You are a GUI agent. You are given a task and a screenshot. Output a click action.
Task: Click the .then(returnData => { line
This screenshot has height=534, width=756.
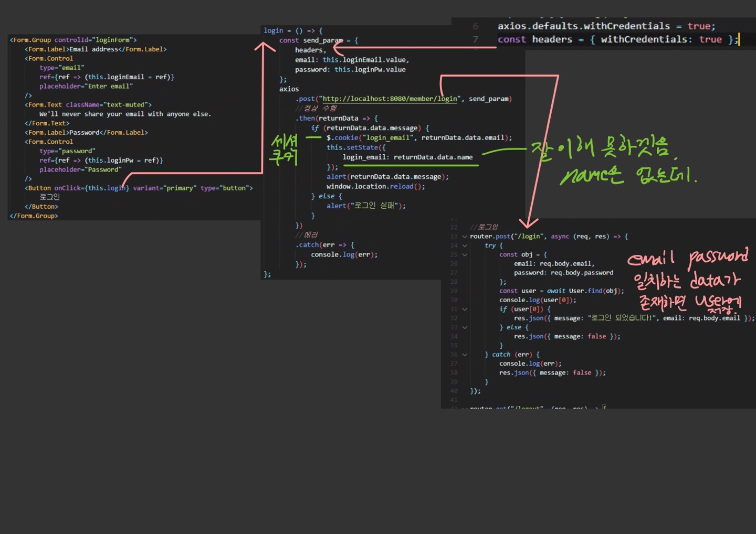click(x=337, y=118)
